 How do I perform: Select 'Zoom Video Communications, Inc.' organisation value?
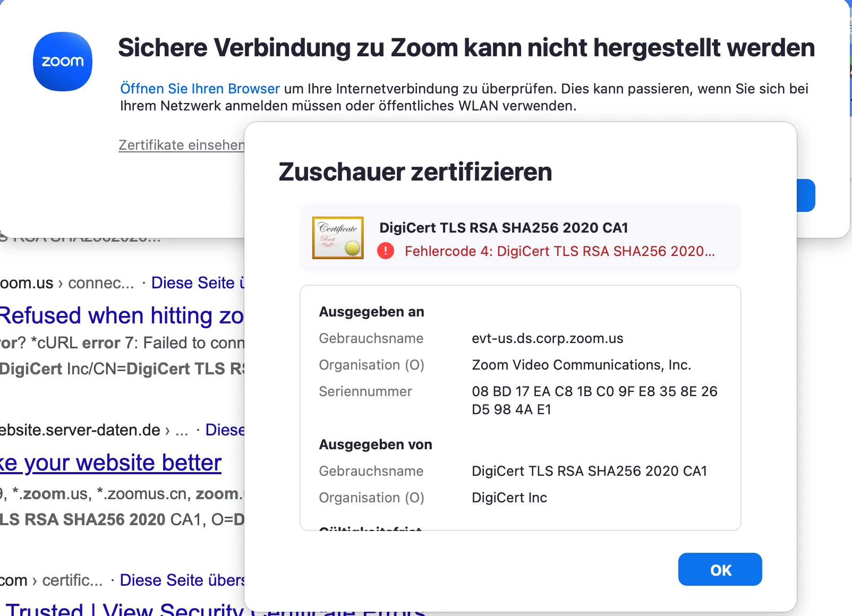pos(582,365)
